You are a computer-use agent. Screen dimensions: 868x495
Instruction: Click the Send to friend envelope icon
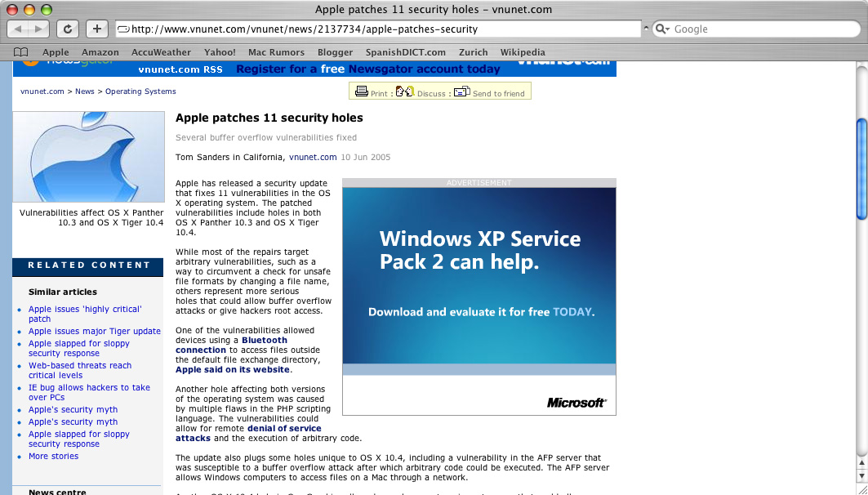coord(461,91)
